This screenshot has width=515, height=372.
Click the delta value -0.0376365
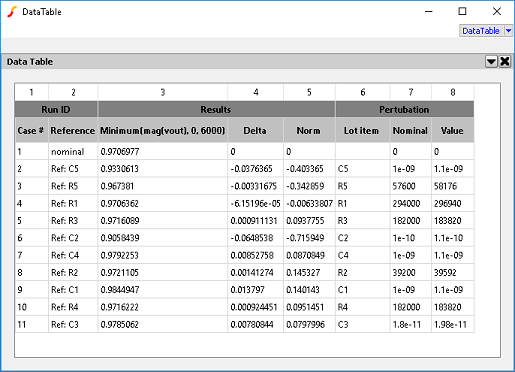[x=255, y=169]
